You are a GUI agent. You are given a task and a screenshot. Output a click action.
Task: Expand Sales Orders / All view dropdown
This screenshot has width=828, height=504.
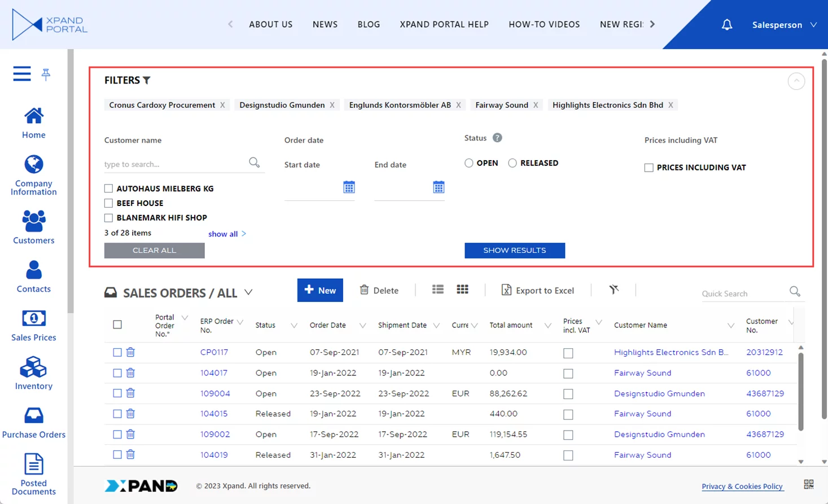(x=248, y=292)
